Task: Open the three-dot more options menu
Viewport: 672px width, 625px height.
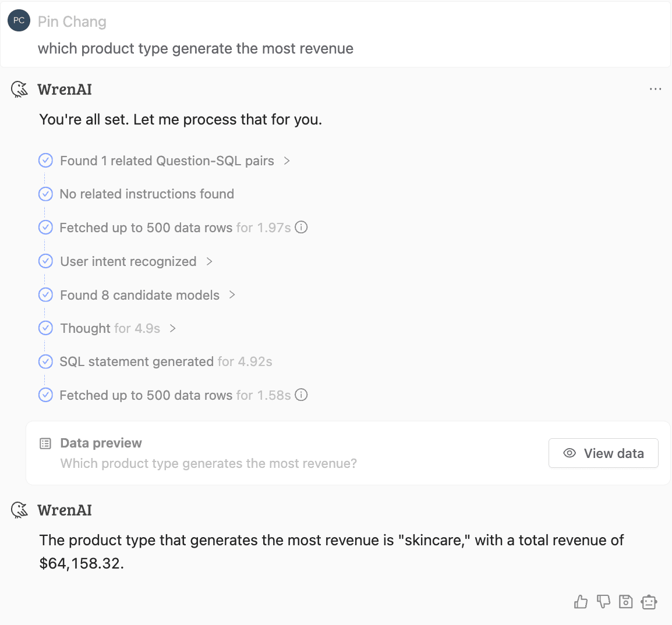Action: pos(655,89)
